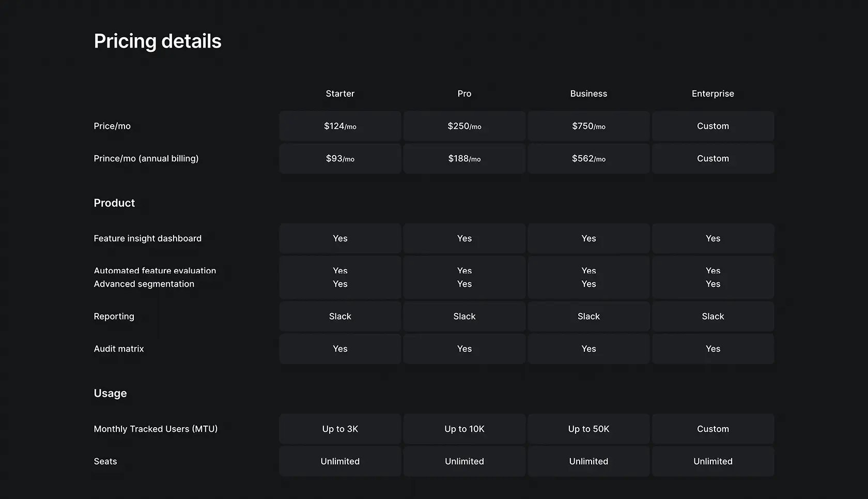Click the Monthly Tracked Users (MTU) label

point(156,429)
